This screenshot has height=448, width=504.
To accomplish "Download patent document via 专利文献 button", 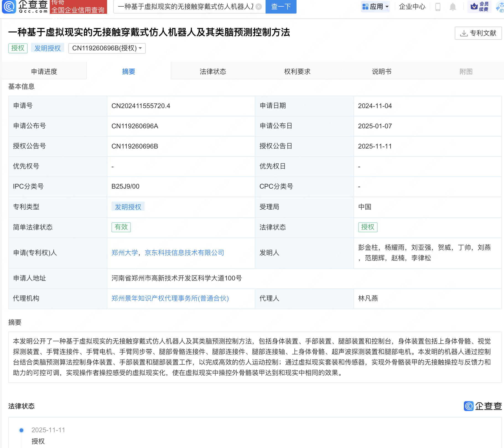I will tap(478, 33).
